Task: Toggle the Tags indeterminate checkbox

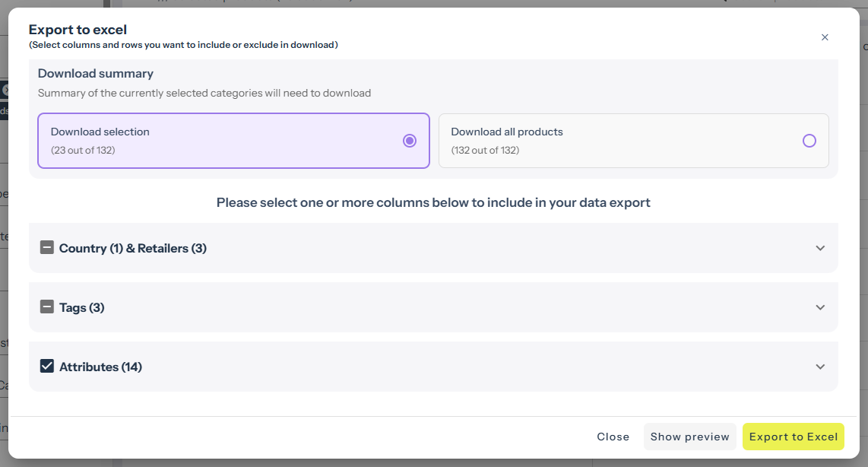Action: pyautogui.click(x=47, y=307)
